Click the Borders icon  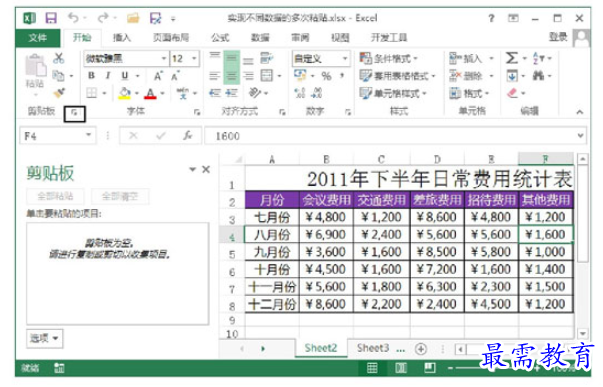pos(92,93)
